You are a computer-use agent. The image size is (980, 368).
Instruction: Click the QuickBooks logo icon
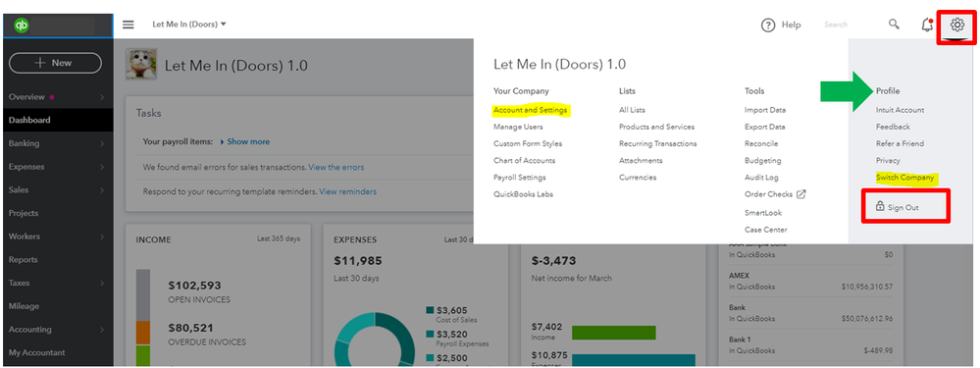pyautogui.click(x=22, y=26)
